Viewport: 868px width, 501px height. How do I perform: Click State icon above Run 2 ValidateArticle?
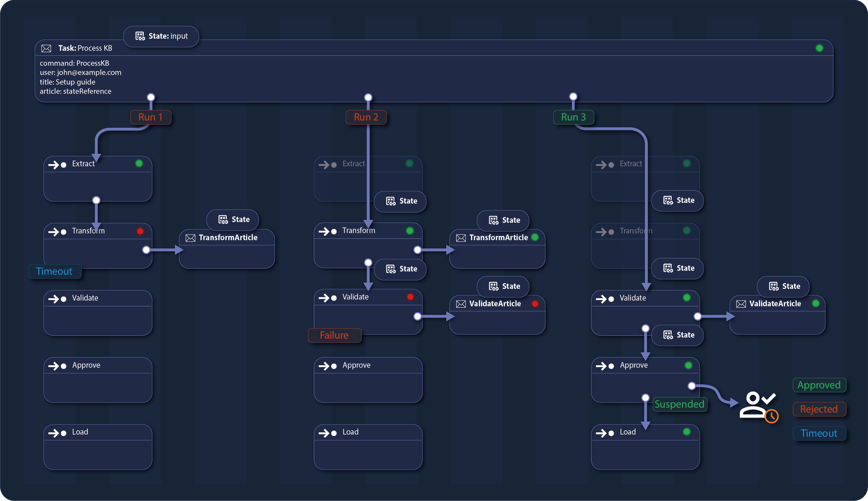coord(493,286)
